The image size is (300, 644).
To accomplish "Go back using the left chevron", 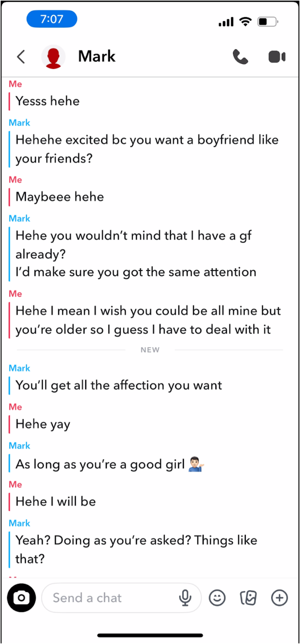I will coord(21,57).
